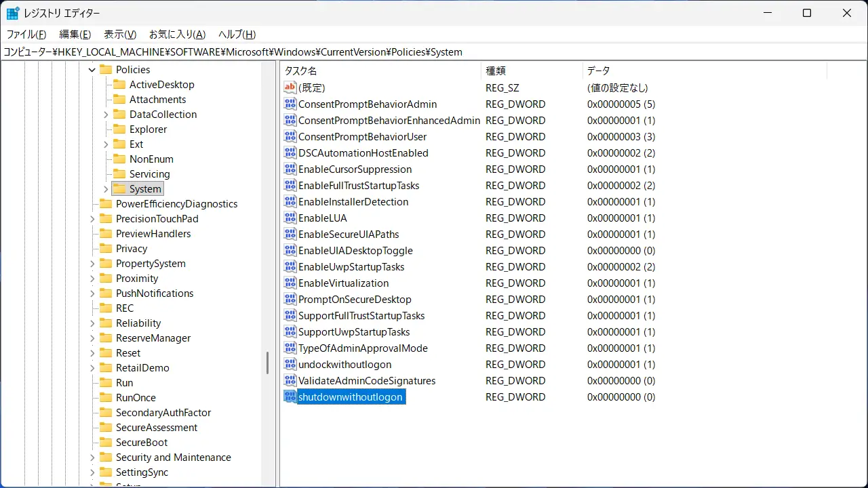This screenshot has width=868, height=488.
Task: Click the (値の設定なし) data cell
Action: 618,87
